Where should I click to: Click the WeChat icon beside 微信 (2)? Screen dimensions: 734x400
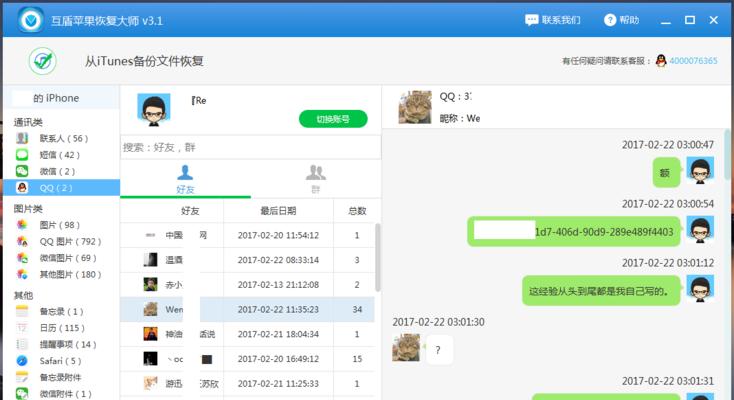[x=22, y=171]
